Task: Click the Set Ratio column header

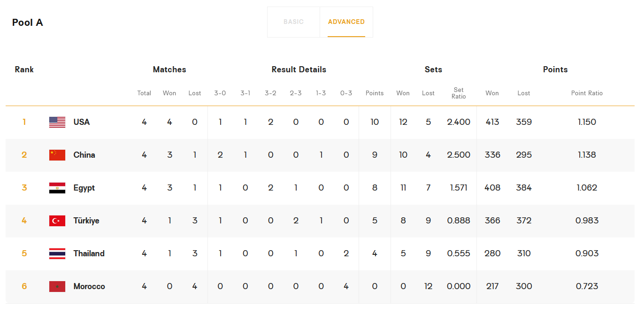Action: click(x=459, y=93)
